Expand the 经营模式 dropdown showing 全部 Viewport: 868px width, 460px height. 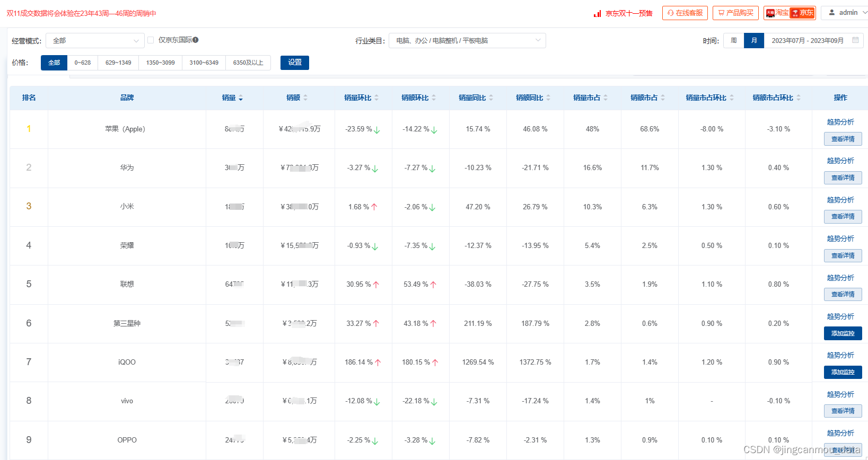point(95,40)
